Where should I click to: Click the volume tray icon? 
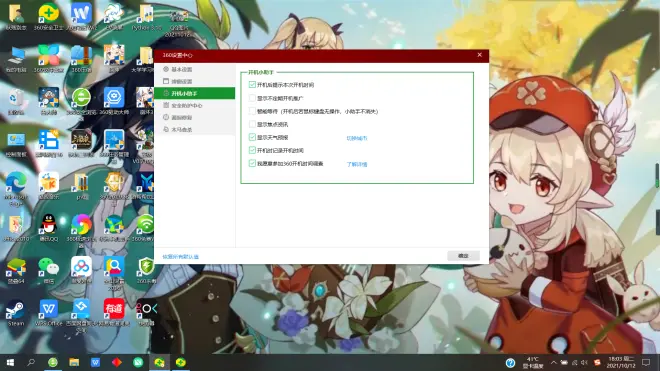pyautogui.click(x=584, y=362)
